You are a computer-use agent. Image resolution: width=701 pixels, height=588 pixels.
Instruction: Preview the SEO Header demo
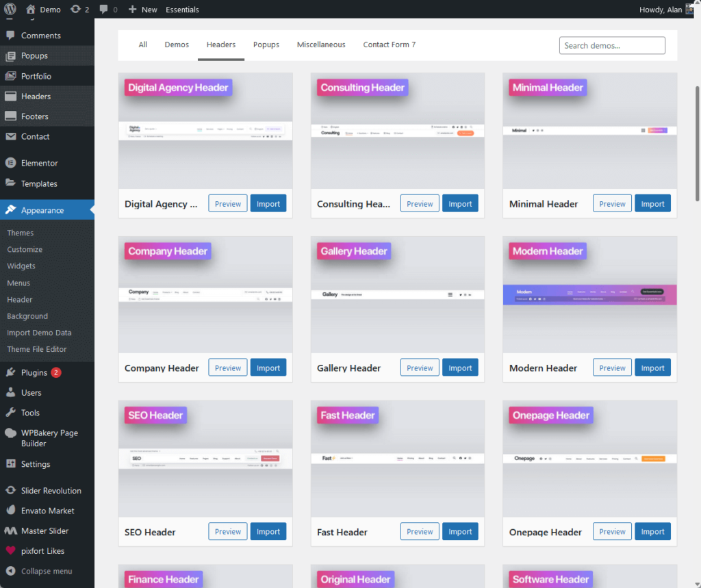click(x=227, y=531)
